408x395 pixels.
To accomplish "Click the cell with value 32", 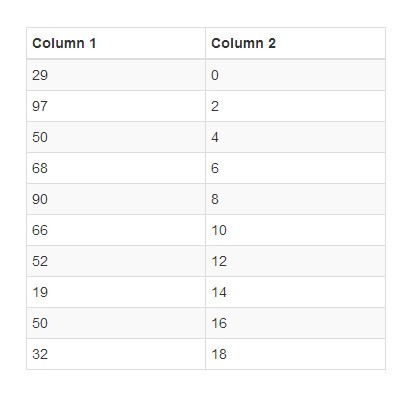I will pos(116,354).
